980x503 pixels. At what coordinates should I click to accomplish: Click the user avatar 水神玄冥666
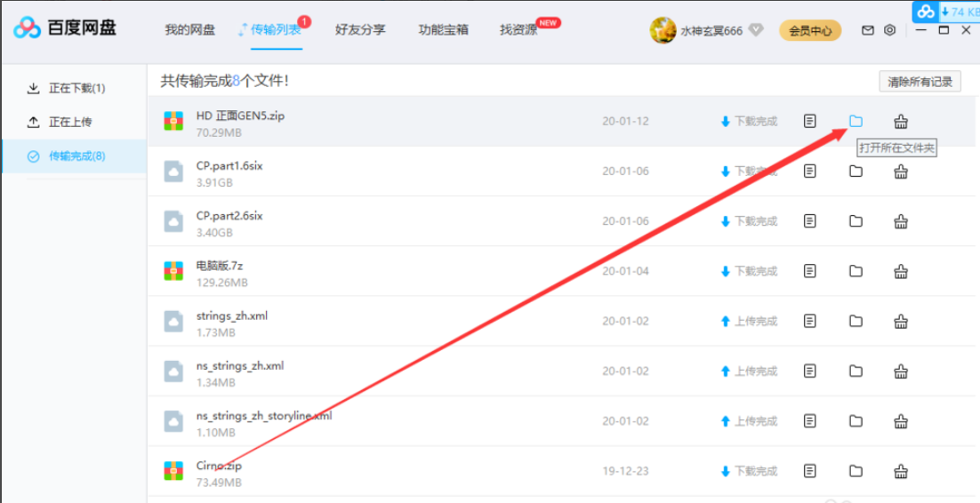pos(663,30)
